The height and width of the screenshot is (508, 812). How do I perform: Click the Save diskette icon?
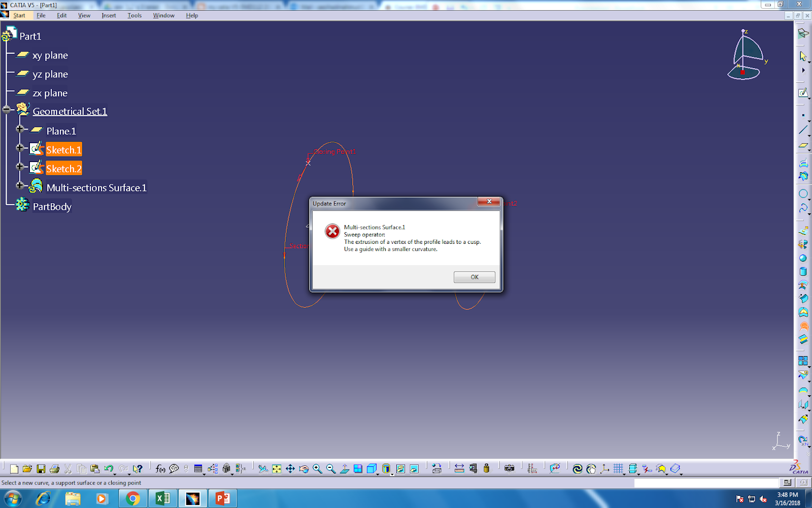tap(42, 468)
